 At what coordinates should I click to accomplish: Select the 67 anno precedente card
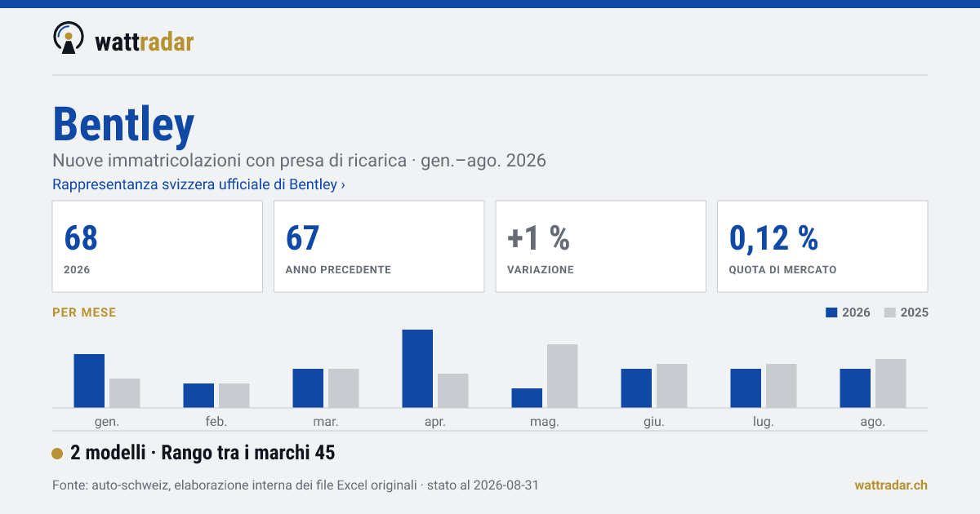click(379, 246)
